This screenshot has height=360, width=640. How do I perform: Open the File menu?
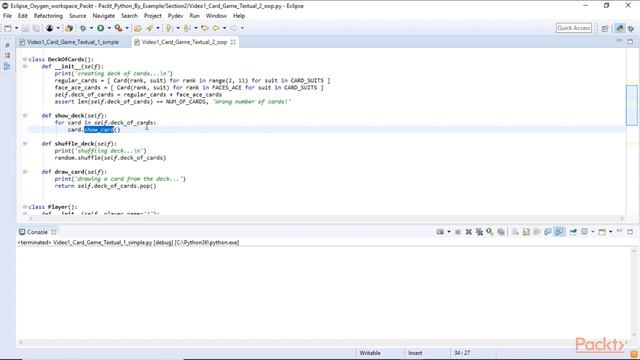click(7, 16)
